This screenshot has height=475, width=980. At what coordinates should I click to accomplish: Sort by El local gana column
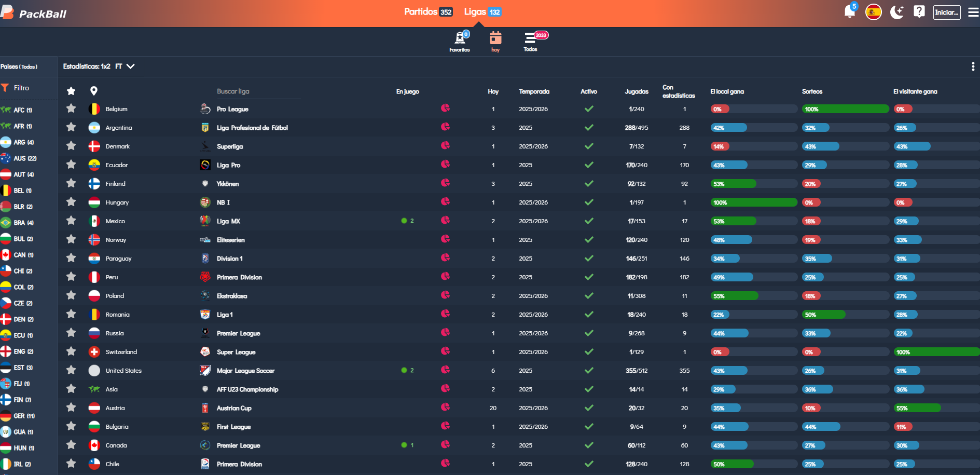[727, 91]
